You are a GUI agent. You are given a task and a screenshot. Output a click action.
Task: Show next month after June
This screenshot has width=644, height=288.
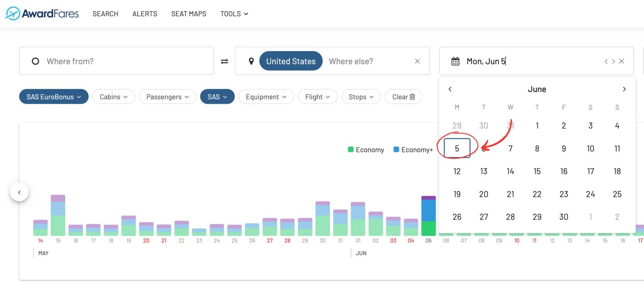624,89
